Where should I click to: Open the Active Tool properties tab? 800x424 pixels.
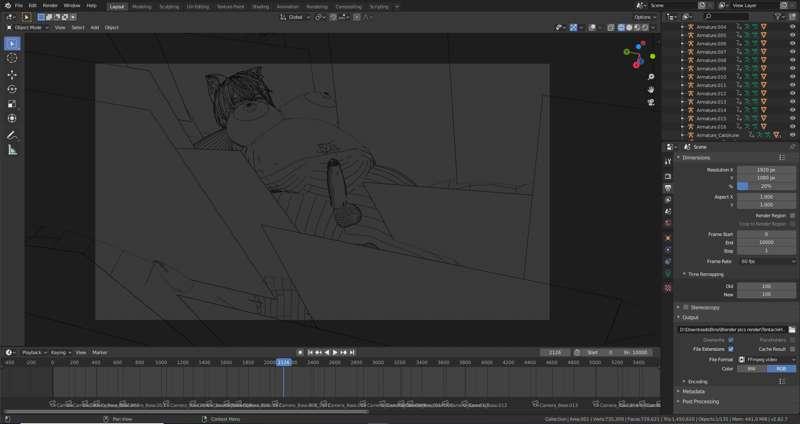[x=668, y=161]
